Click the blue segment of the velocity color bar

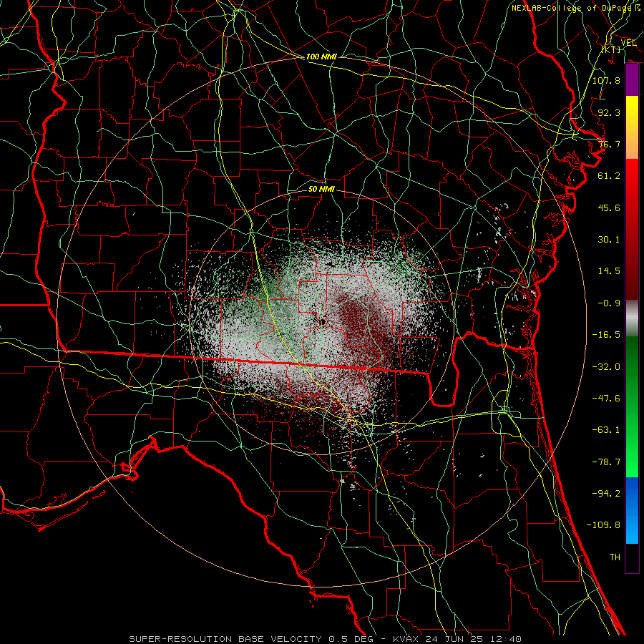pos(632,510)
